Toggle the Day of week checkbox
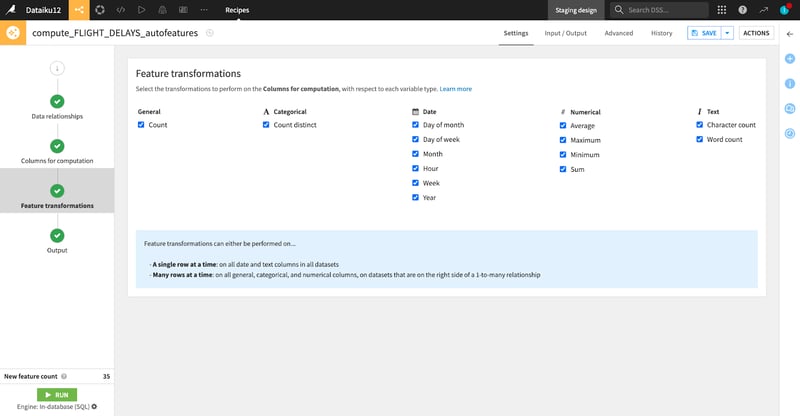This screenshot has height=416, width=800. point(415,139)
